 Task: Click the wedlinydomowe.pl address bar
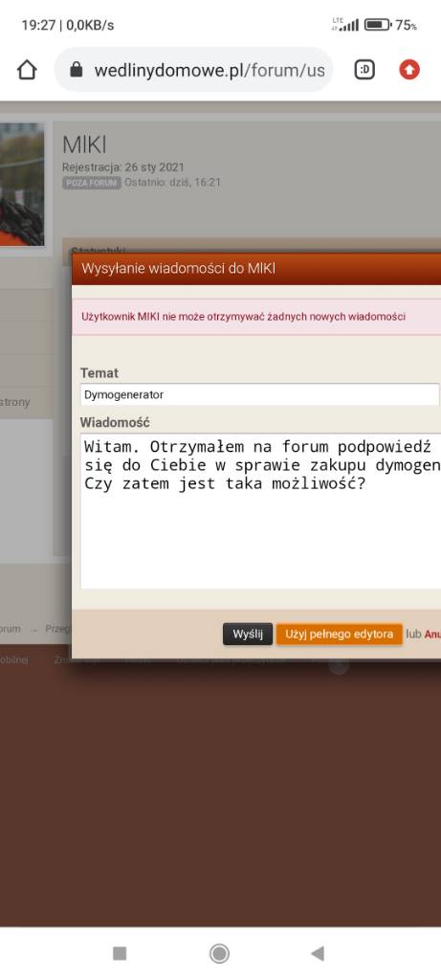(x=193, y=70)
